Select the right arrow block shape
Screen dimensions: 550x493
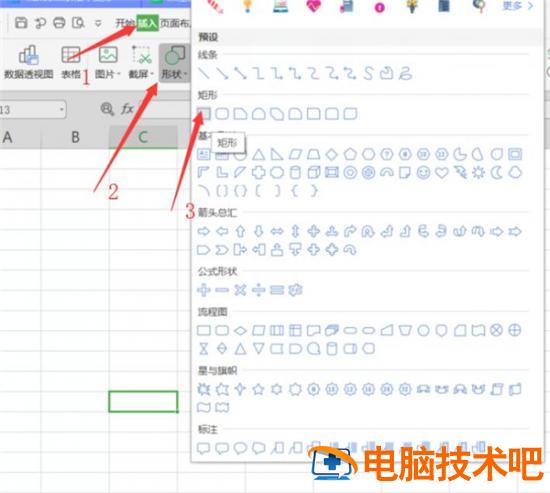[204, 231]
